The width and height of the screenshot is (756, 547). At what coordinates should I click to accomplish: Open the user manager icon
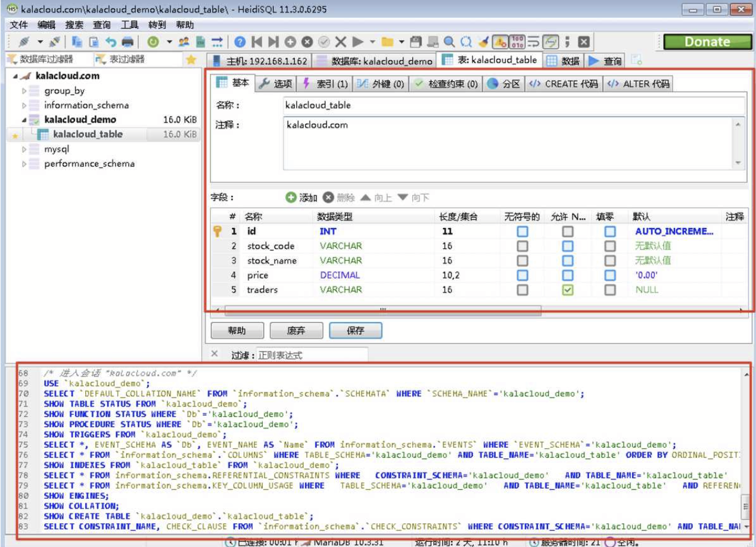tap(184, 42)
